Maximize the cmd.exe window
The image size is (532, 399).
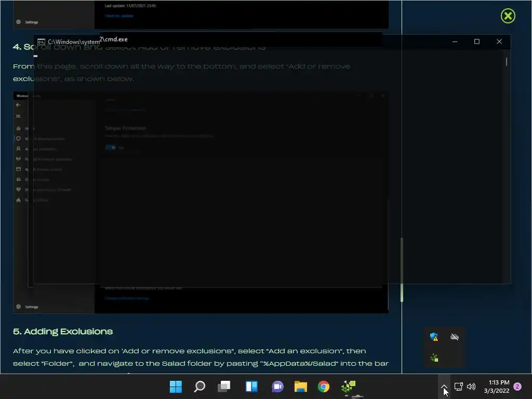pyautogui.click(x=477, y=42)
